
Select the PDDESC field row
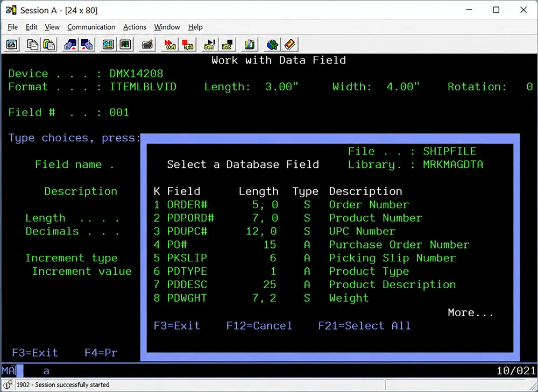305,284
